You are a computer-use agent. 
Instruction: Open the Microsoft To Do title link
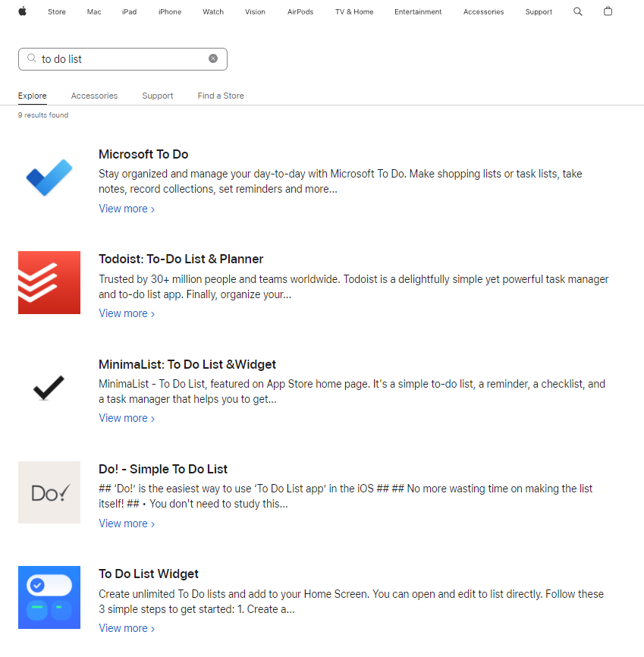[x=143, y=154]
